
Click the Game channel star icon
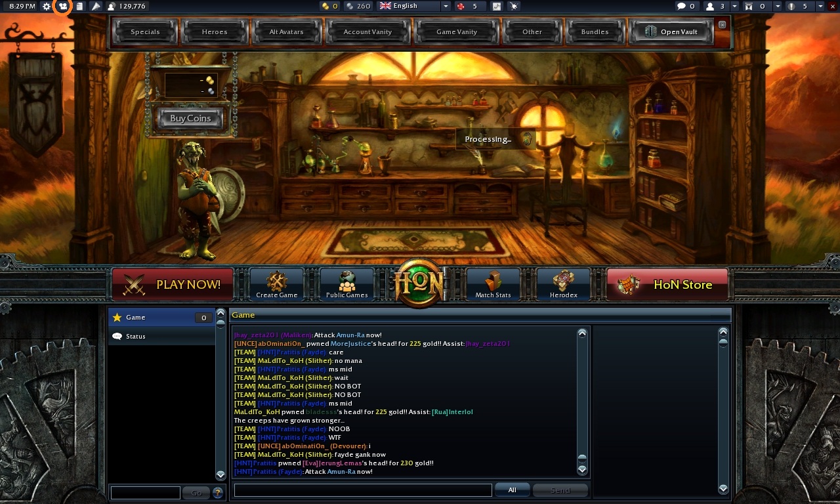117,318
